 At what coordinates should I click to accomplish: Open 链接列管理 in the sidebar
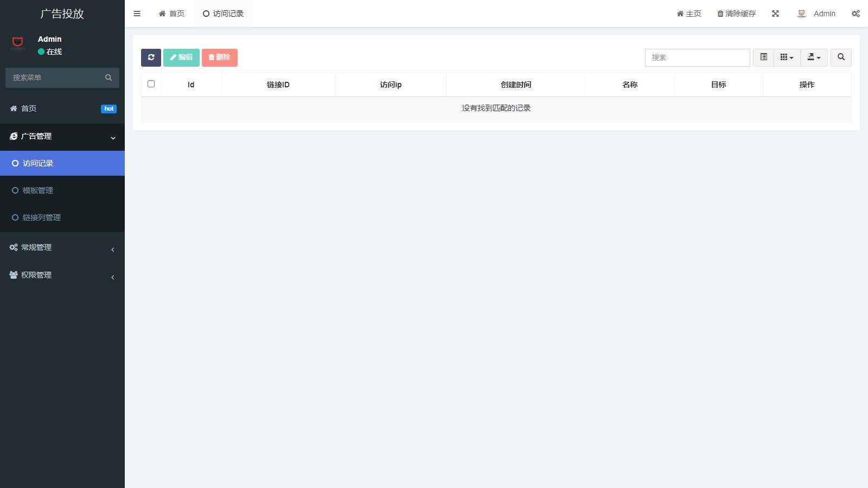(x=62, y=217)
